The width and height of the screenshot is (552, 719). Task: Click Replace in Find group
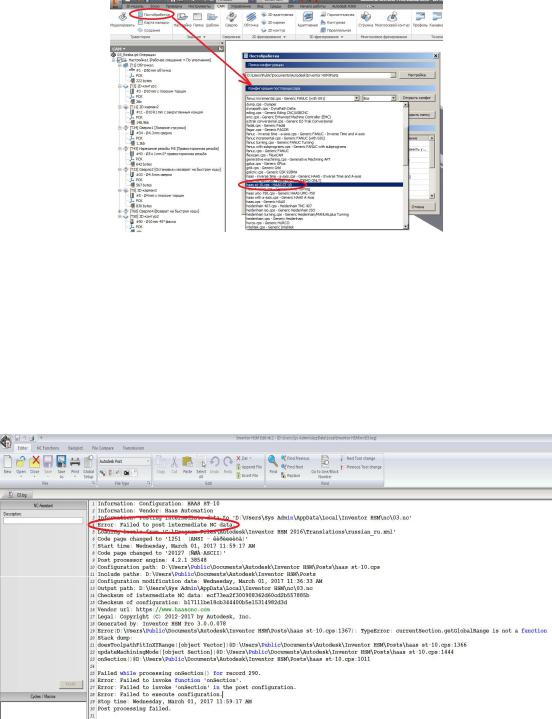pos(291,476)
